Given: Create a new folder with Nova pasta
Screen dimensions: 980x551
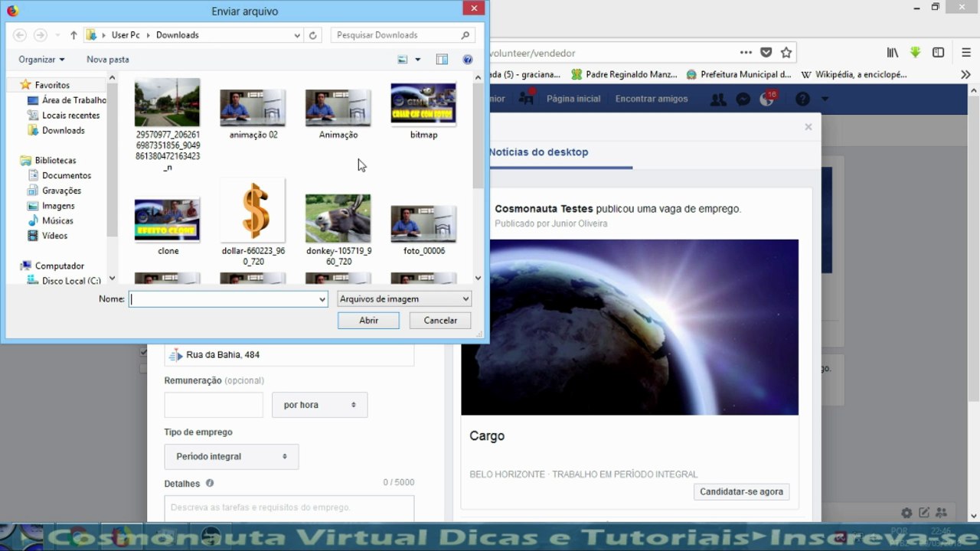Looking at the screenshot, I should pos(108,60).
